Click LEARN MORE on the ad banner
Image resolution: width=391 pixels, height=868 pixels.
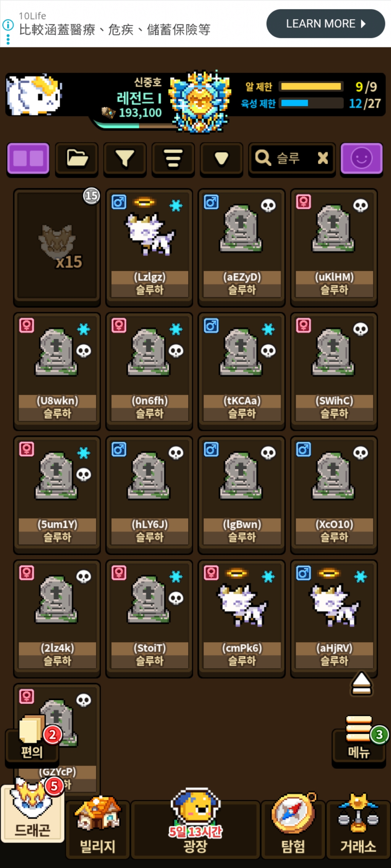(x=326, y=24)
